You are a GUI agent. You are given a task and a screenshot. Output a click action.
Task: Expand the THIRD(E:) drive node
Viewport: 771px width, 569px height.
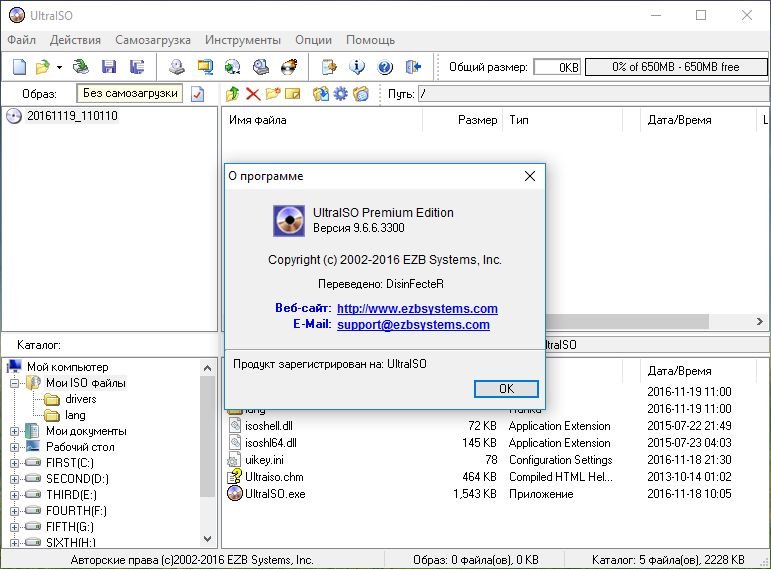point(14,495)
